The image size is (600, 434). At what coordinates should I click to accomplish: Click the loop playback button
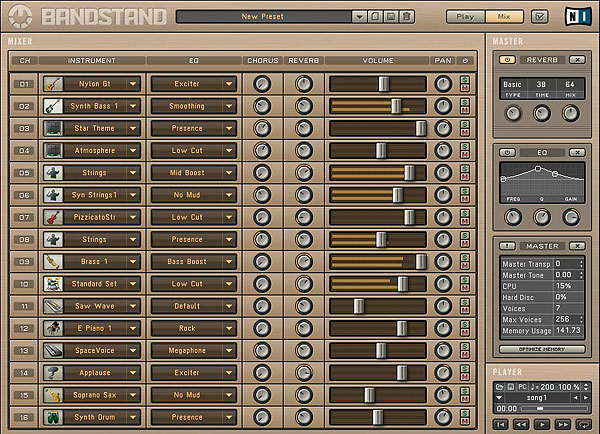point(583,424)
